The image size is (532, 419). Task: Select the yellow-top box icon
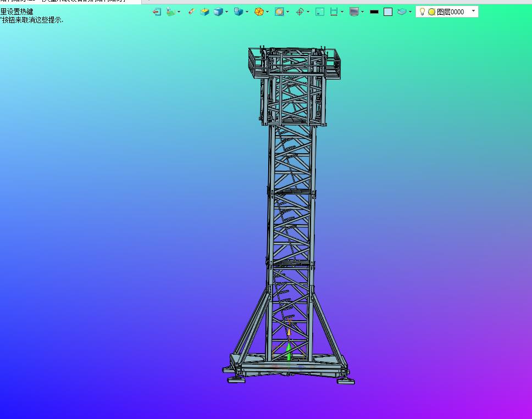[204, 12]
